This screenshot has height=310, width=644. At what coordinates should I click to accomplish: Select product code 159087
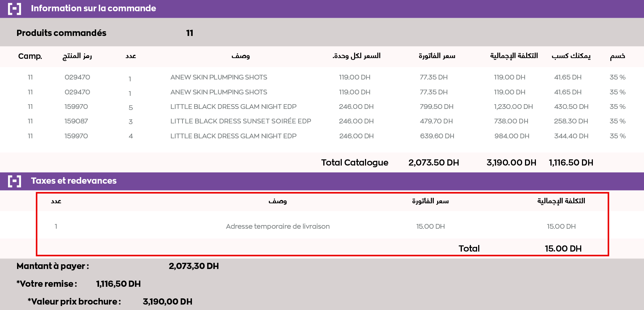click(76, 121)
